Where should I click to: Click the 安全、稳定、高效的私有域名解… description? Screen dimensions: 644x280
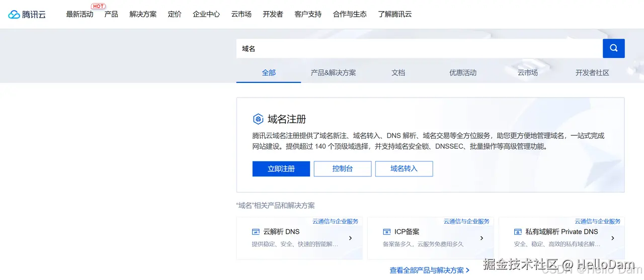pos(557,244)
